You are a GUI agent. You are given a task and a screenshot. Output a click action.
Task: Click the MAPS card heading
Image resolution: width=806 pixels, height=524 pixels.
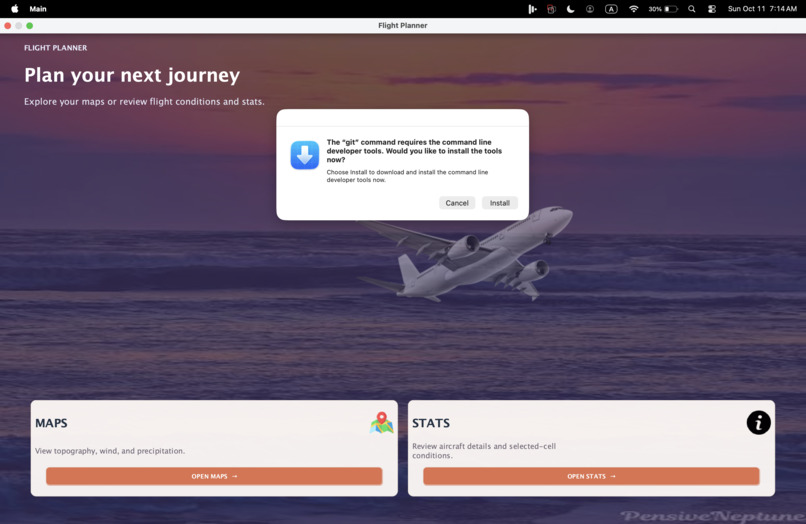pyautogui.click(x=51, y=423)
